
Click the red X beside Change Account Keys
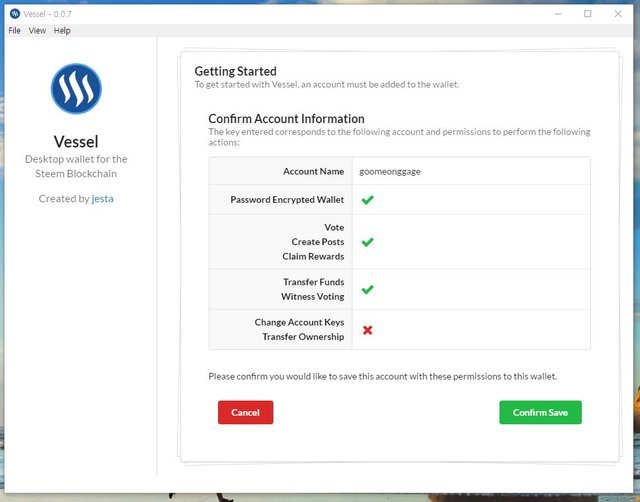click(x=367, y=330)
